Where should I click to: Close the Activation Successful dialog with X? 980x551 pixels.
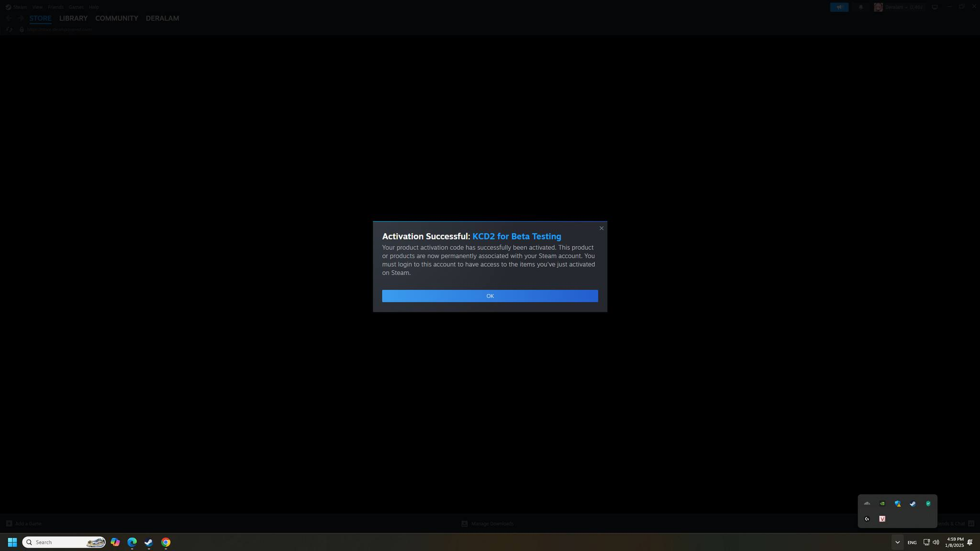(601, 228)
